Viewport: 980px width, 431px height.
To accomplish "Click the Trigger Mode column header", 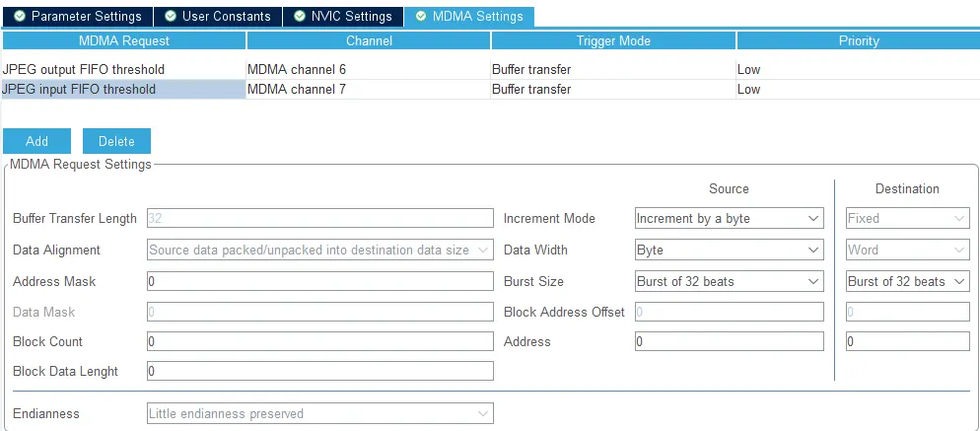I will pyautogui.click(x=613, y=40).
